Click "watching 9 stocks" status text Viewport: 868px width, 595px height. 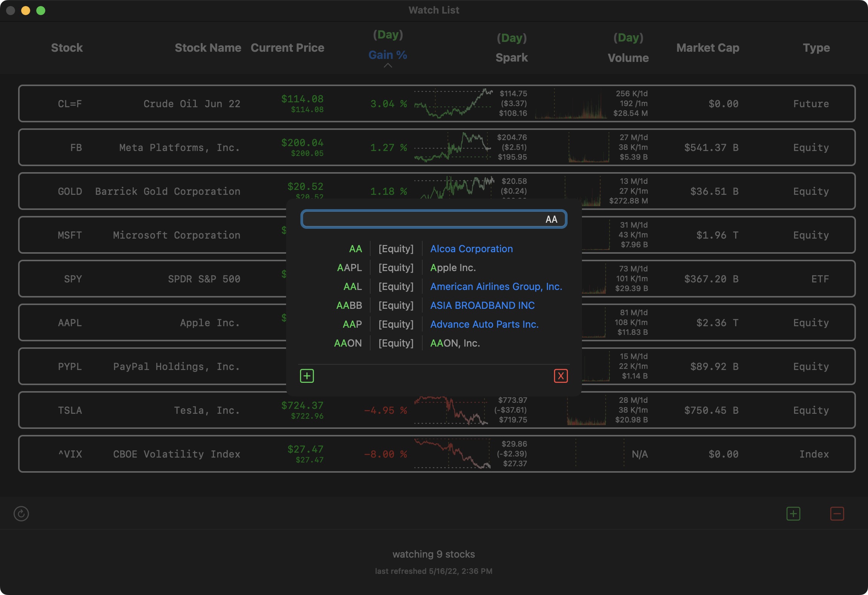[434, 554]
